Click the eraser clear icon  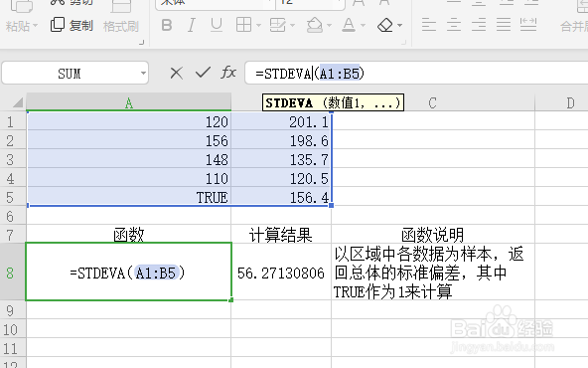[x=385, y=25]
